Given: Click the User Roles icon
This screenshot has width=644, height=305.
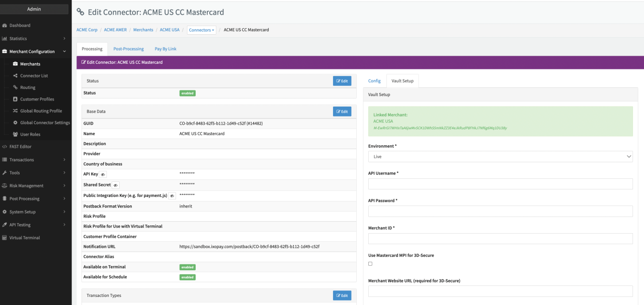Looking at the screenshot, I should (15, 134).
